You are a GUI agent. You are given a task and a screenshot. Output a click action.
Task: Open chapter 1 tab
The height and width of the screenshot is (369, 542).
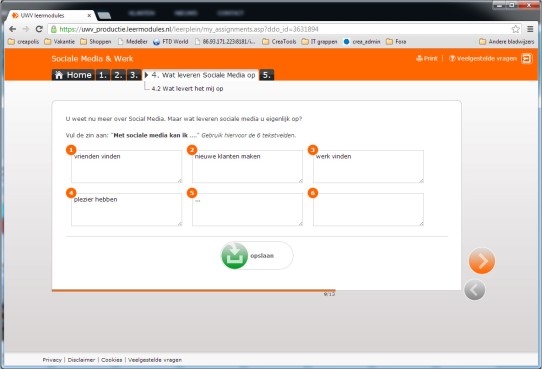pos(103,75)
